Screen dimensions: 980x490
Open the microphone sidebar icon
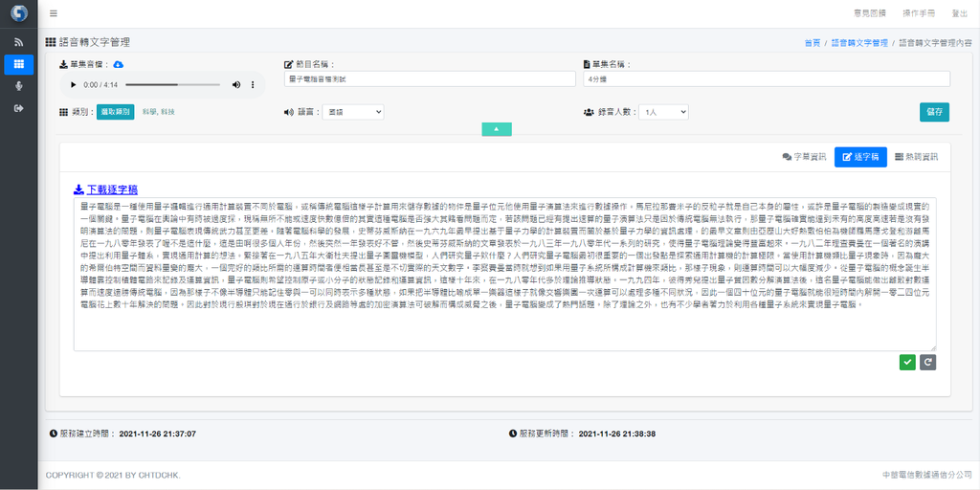[x=19, y=86]
